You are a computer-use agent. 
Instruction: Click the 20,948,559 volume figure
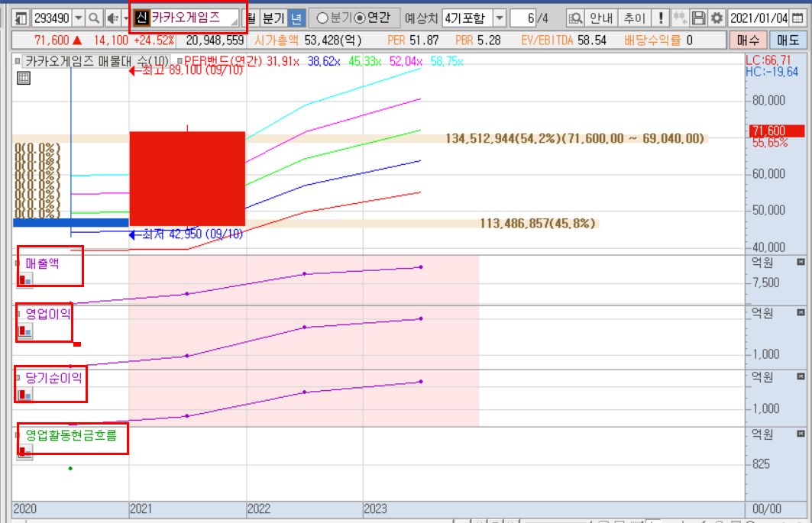(x=215, y=40)
